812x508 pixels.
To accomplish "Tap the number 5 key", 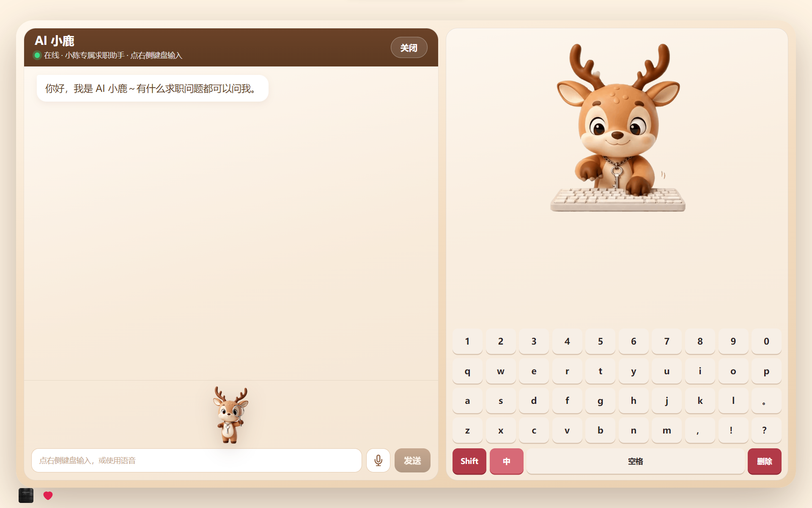I will point(601,341).
